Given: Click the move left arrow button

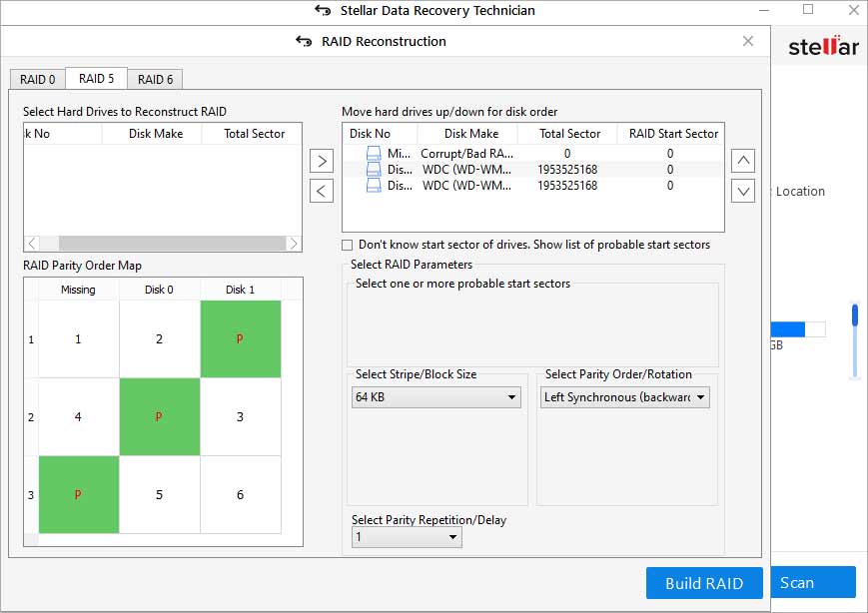Looking at the screenshot, I should [321, 191].
